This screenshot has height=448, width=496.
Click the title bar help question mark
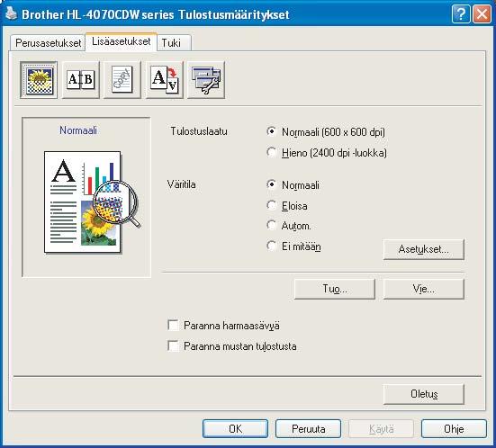point(461,14)
